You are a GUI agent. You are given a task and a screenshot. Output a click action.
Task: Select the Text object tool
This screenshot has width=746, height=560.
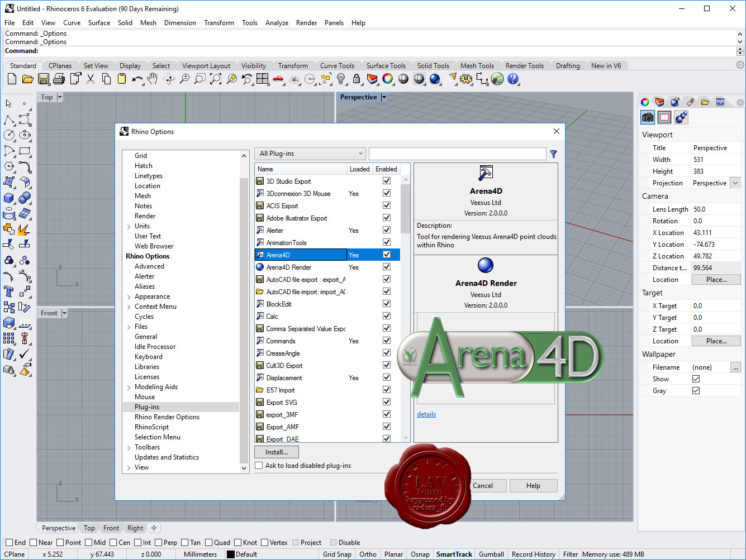point(9,291)
